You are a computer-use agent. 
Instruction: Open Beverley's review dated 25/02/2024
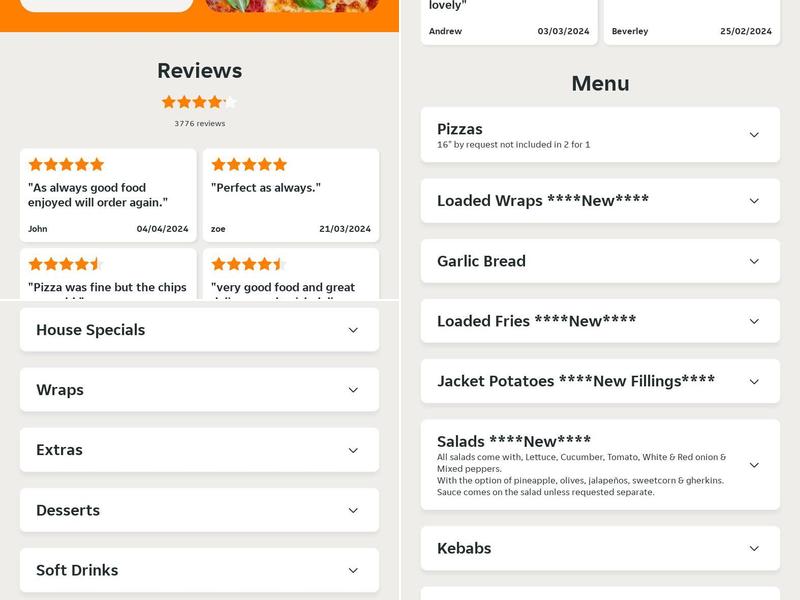(692, 22)
